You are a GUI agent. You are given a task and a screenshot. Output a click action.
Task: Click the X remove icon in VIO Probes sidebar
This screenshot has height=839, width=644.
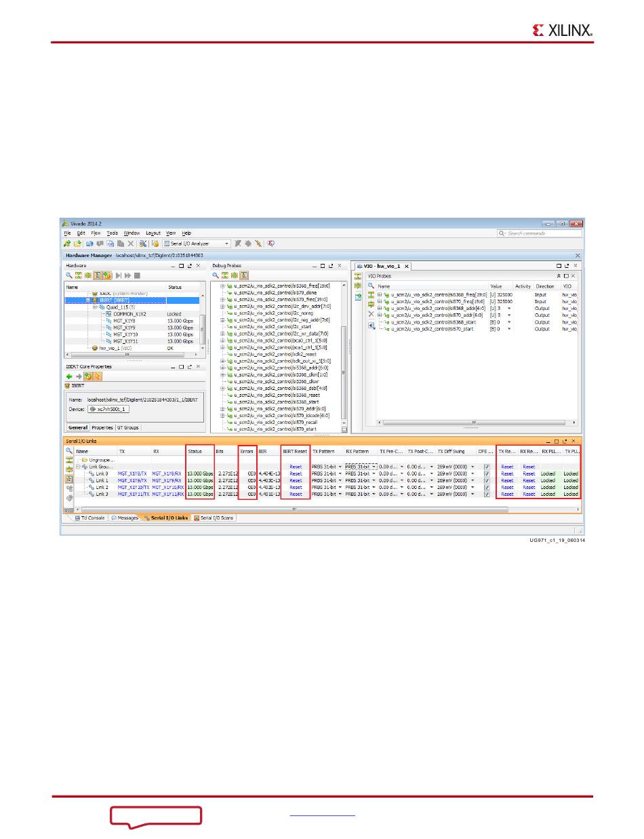coord(371,314)
